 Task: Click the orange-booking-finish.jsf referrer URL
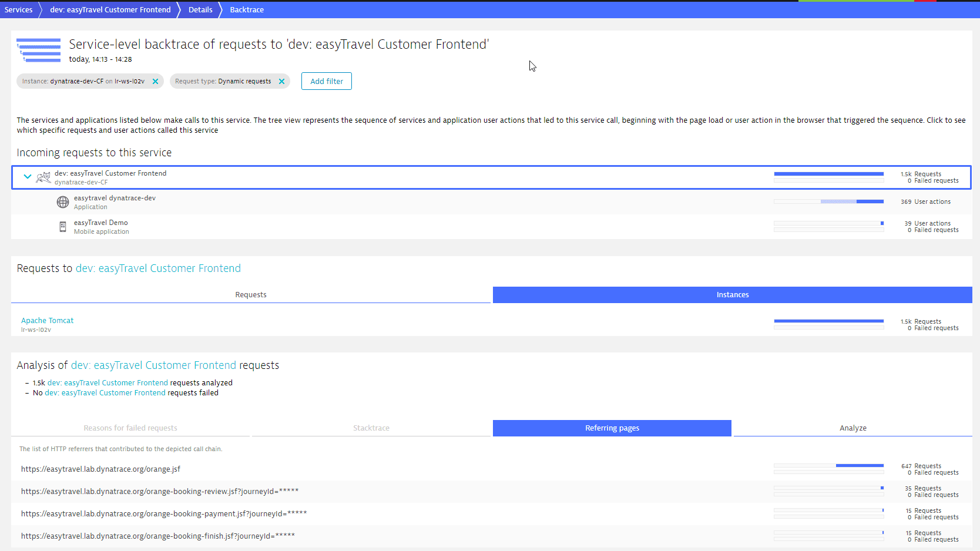click(158, 536)
